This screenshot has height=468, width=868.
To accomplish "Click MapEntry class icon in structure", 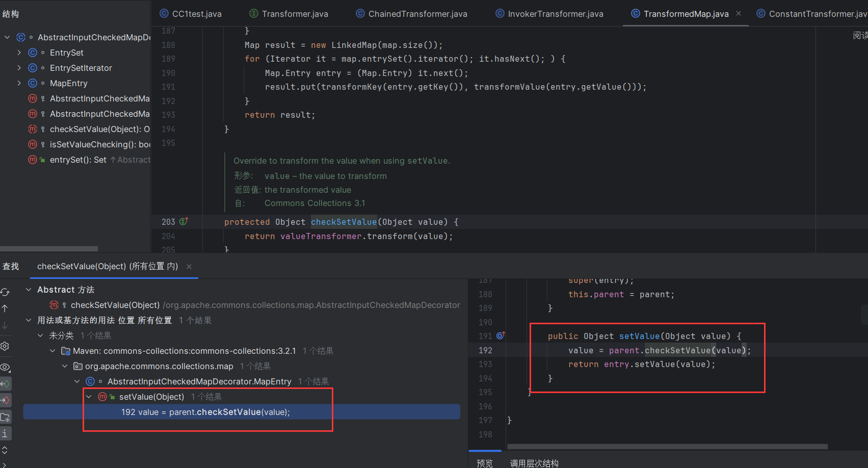I will coord(33,83).
